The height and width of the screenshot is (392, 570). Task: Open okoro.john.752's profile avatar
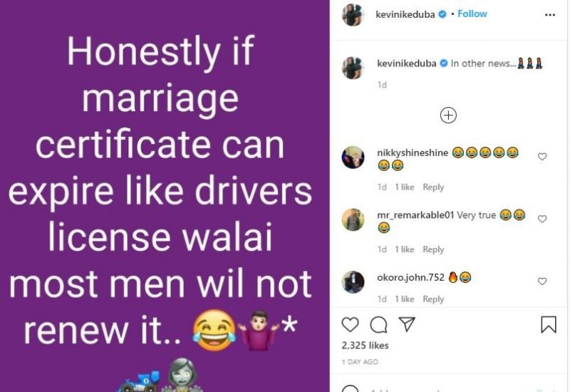coord(353,282)
